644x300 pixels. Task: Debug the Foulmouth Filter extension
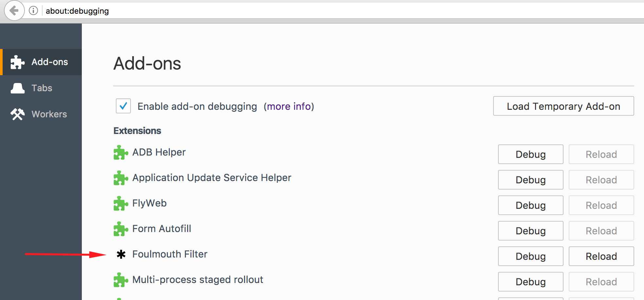coord(531,256)
